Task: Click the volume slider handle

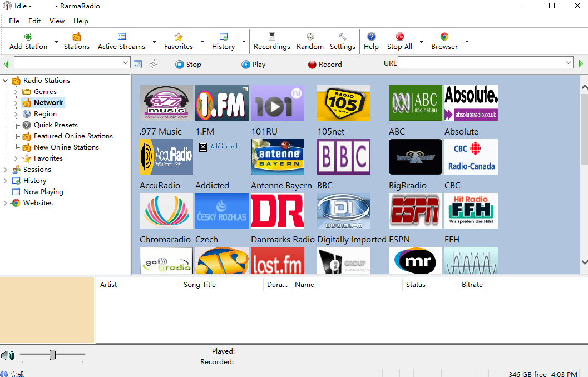Action: click(52, 355)
